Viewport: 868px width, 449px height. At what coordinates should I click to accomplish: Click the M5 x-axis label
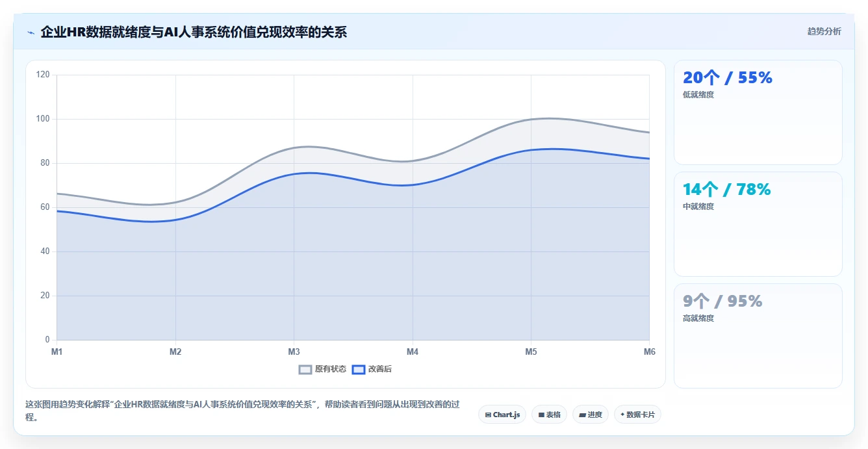[x=531, y=352]
